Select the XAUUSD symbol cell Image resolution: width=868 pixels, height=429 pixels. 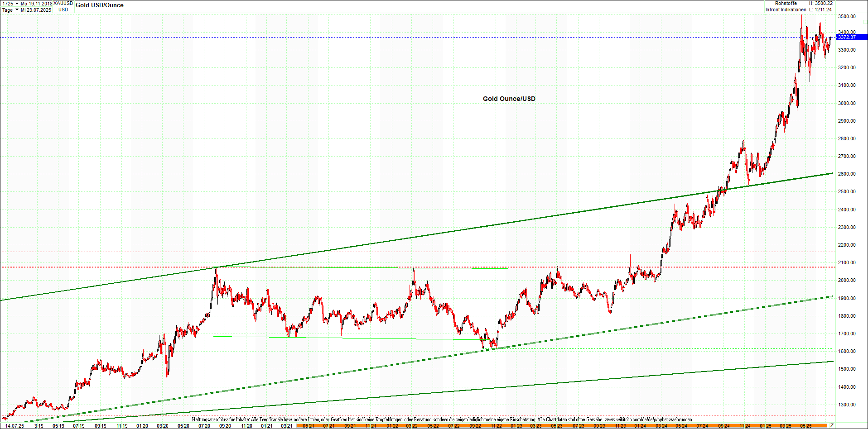click(x=63, y=3)
